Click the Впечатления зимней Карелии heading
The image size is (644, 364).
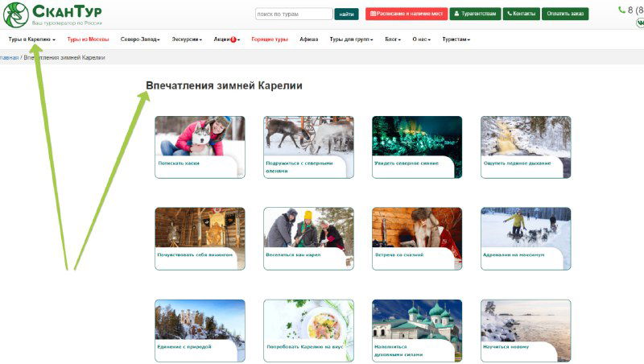(x=225, y=85)
